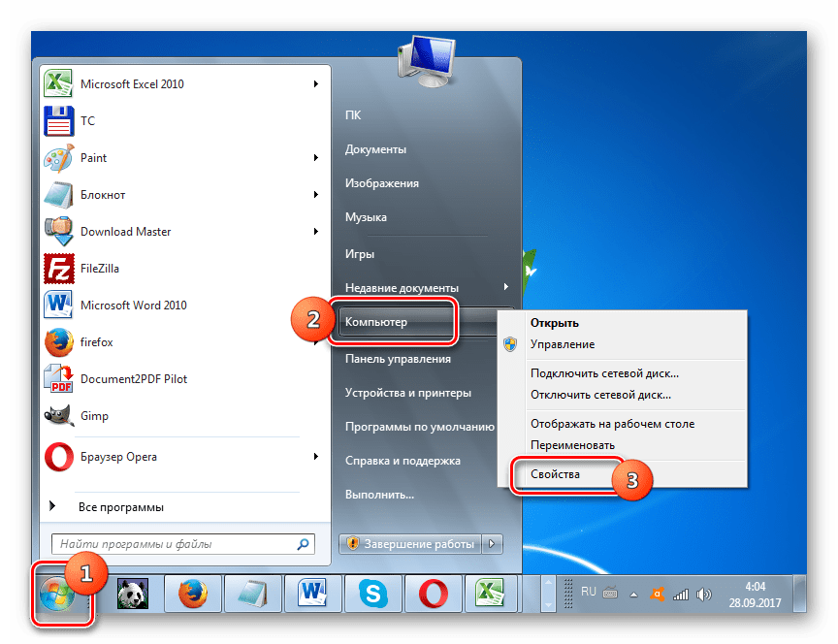Open Word from the taskbar

point(313,594)
